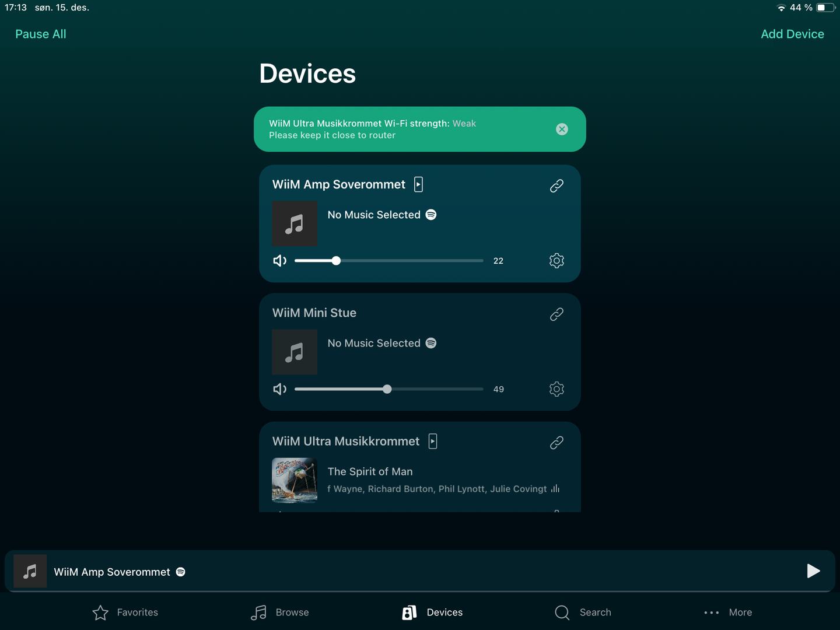The image size is (840, 630).
Task: Click No Music Selected in WiiM Mini Stue card
Action: [x=374, y=343]
